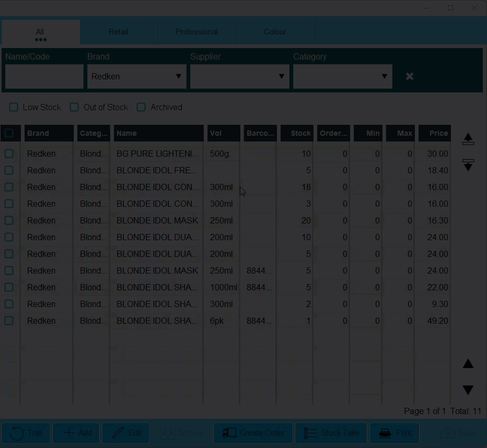Image resolution: width=487 pixels, height=448 pixels.
Task: Toggle the Archived checkbox
Action: pos(141,108)
